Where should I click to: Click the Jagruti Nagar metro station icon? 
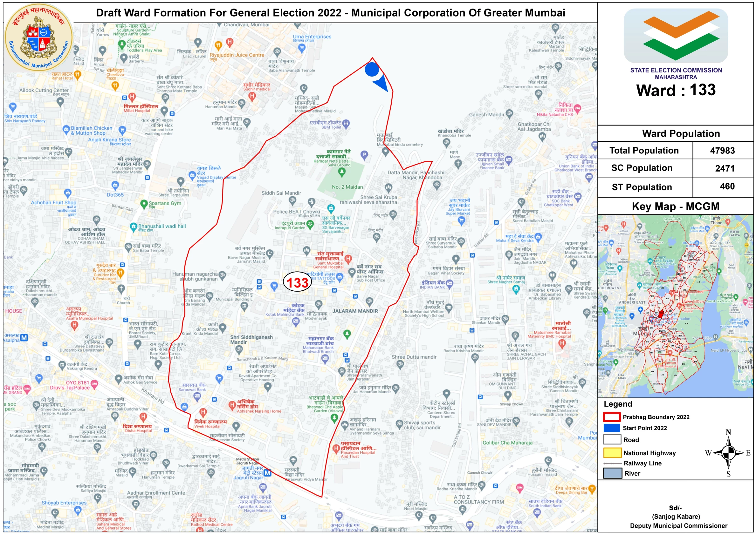pos(267,473)
